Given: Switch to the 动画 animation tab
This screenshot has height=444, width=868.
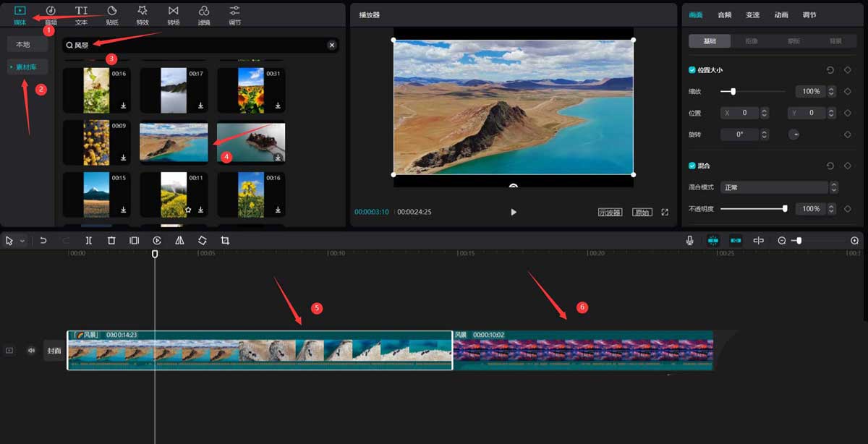Looking at the screenshot, I should click(781, 15).
